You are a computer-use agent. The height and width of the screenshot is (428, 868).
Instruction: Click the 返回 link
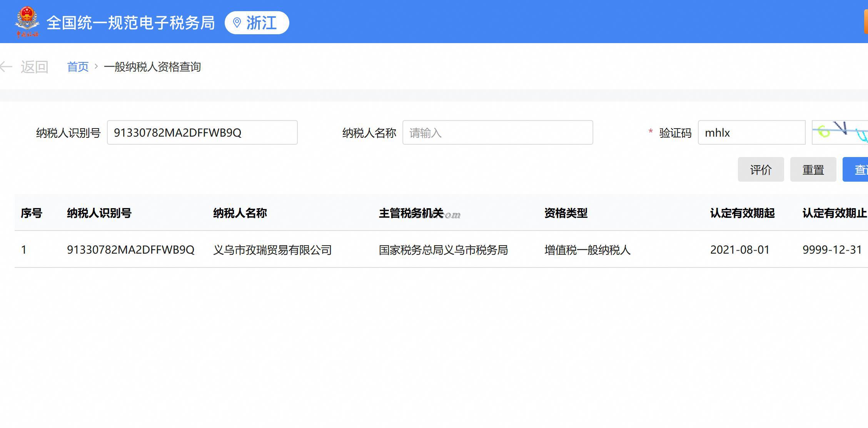tap(34, 67)
